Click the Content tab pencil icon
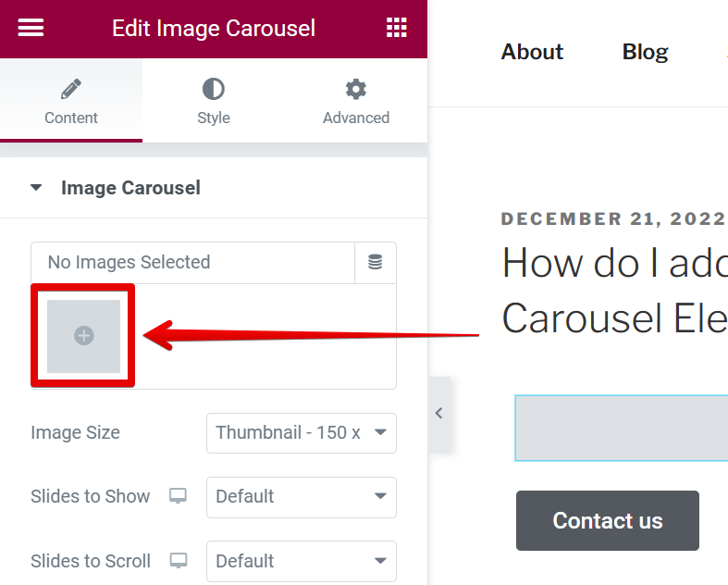 tap(71, 90)
